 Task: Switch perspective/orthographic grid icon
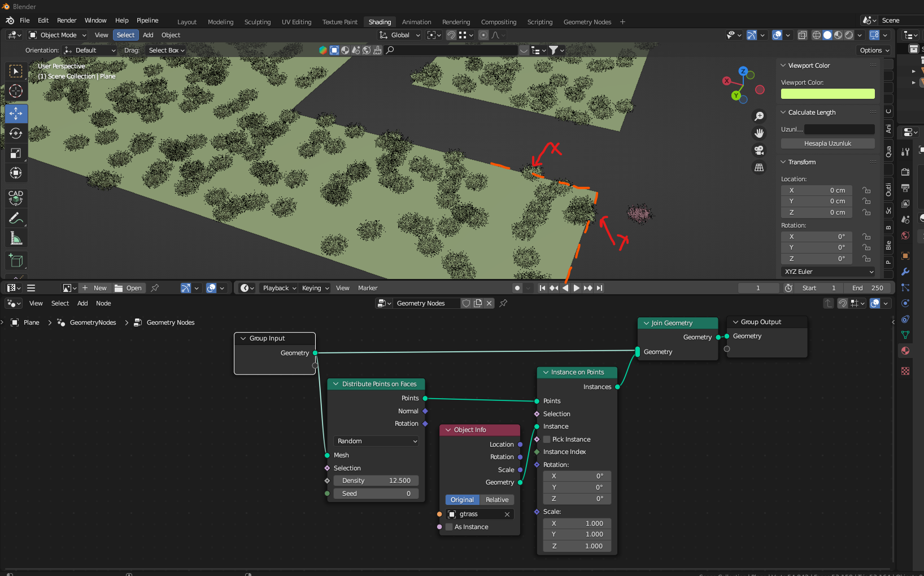pyautogui.click(x=759, y=168)
